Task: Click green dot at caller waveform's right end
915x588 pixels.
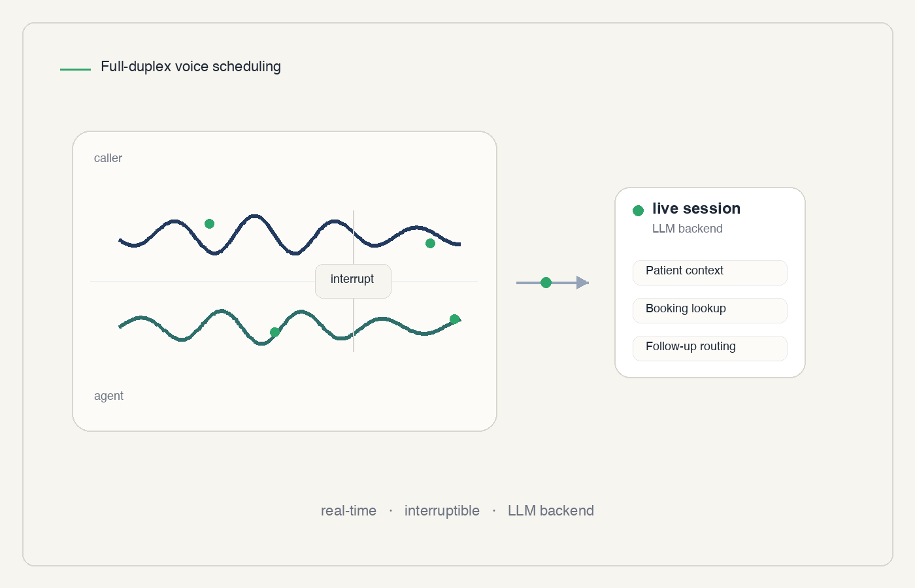Action: pos(430,243)
